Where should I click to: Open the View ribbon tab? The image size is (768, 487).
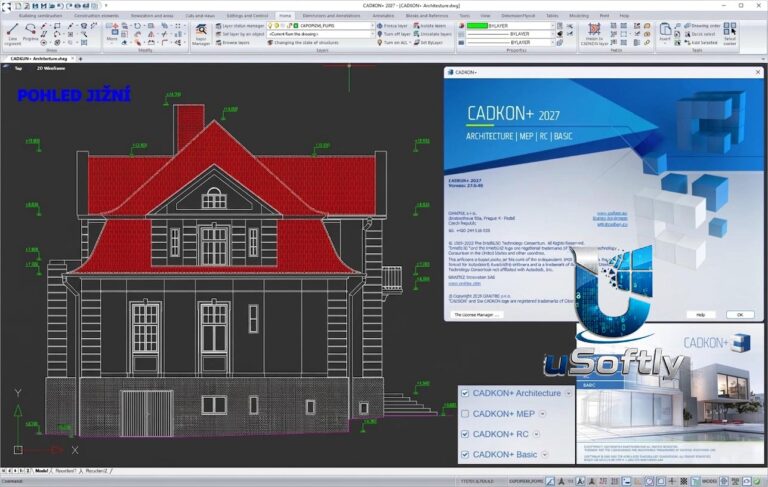point(485,16)
